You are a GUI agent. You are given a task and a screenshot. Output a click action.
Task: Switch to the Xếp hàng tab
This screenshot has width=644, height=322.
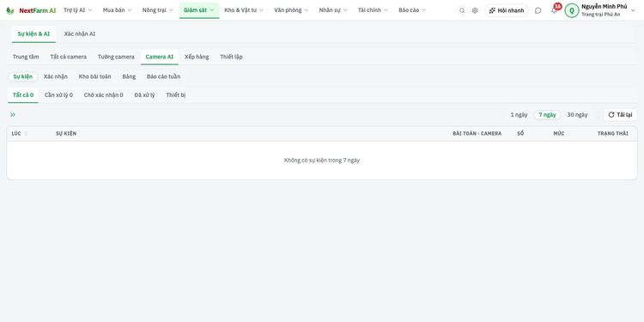[197, 57]
